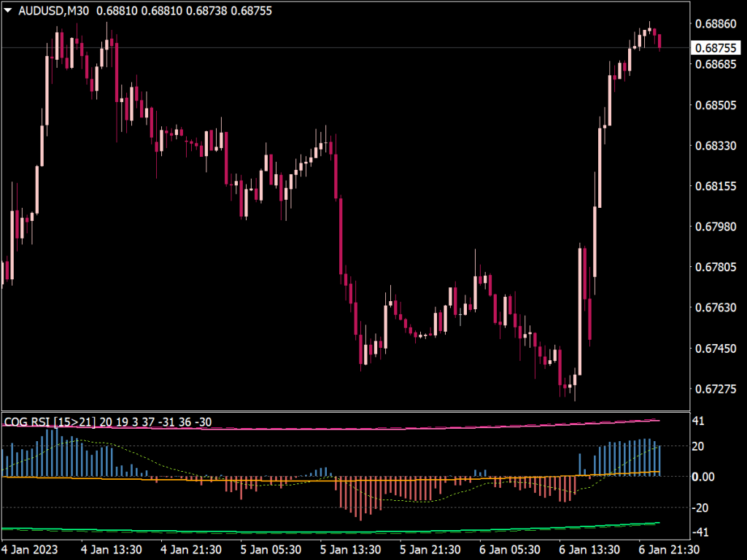Select the time label 5 Jan 21:30

pos(430,550)
